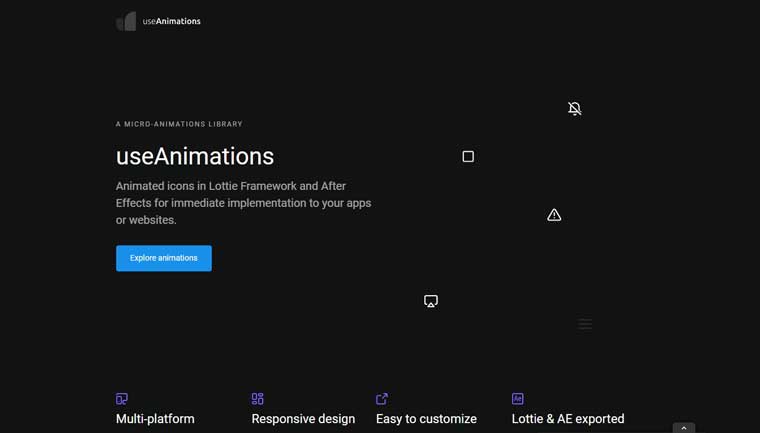
Task: Select the Lottie & AE exported title
Action: click(x=568, y=419)
